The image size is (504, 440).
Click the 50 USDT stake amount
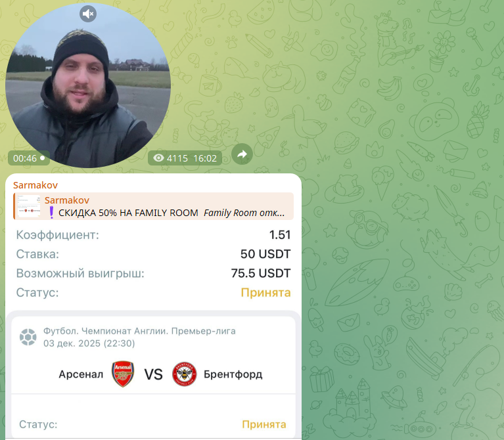pyautogui.click(x=265, y=254)
